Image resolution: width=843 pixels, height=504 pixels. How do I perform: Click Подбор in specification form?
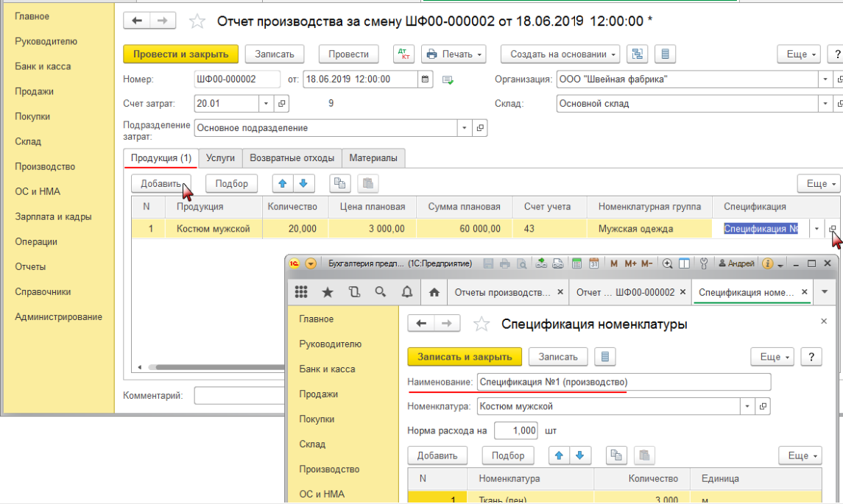(508, 455)
